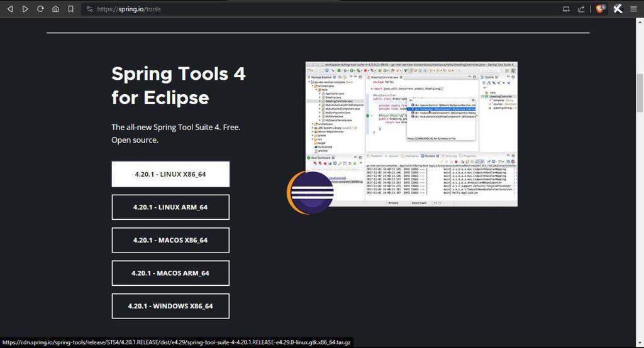The width and height of the screenshot is (644, 348).
Task: Open the picture-in-picture/cast icon in toolbar
Action: coord(566,9)
